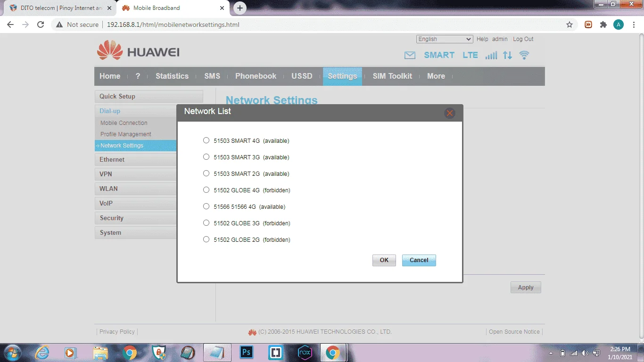
Task: Open the Windows Start menu
Action: point(13,353)
